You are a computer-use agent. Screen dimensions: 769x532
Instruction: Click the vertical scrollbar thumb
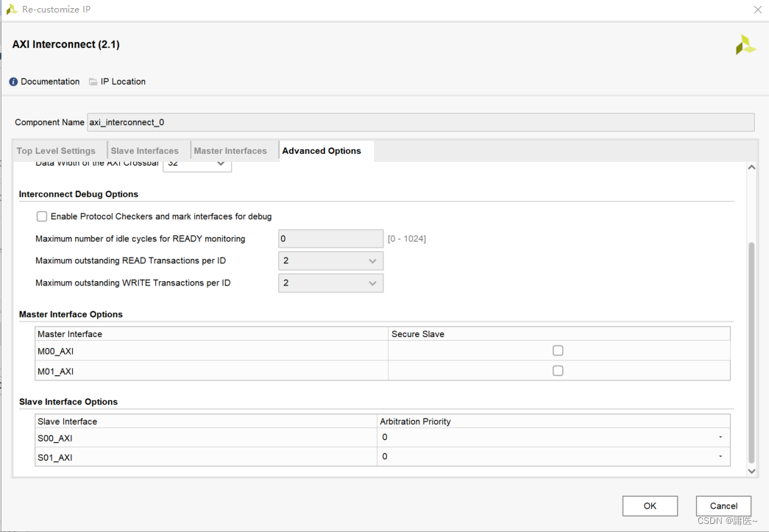click(751, 352)
